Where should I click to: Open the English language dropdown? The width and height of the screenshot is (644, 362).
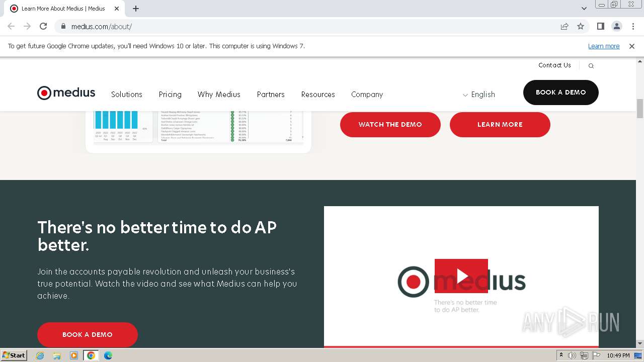(x=479, y=95)
